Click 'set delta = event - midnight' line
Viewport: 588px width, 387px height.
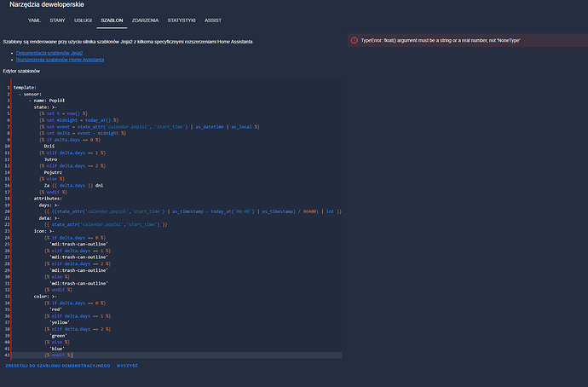(x=83, y=133)
